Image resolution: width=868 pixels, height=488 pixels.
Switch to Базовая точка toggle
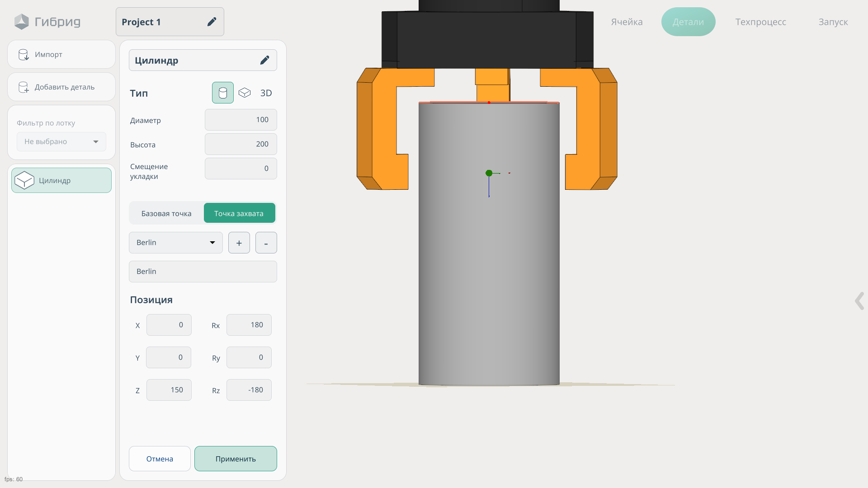click(x=166, y=213)
